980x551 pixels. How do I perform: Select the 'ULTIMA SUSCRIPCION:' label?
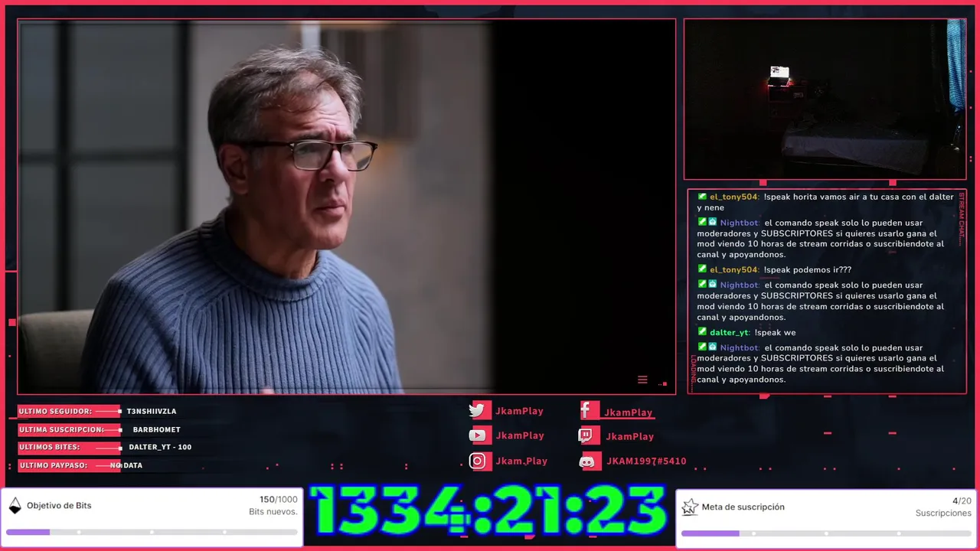coord(61,430)
